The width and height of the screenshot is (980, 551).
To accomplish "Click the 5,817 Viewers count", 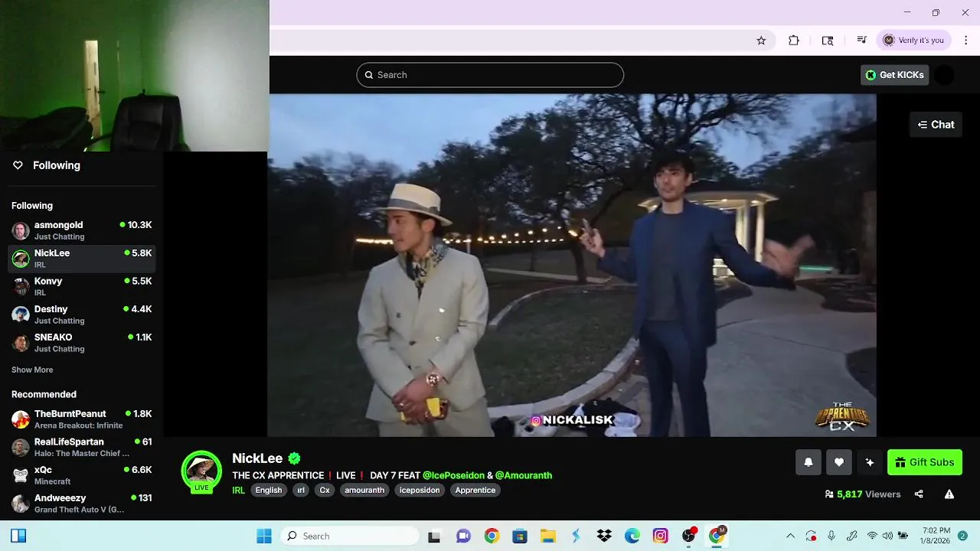I will [863, 494].
